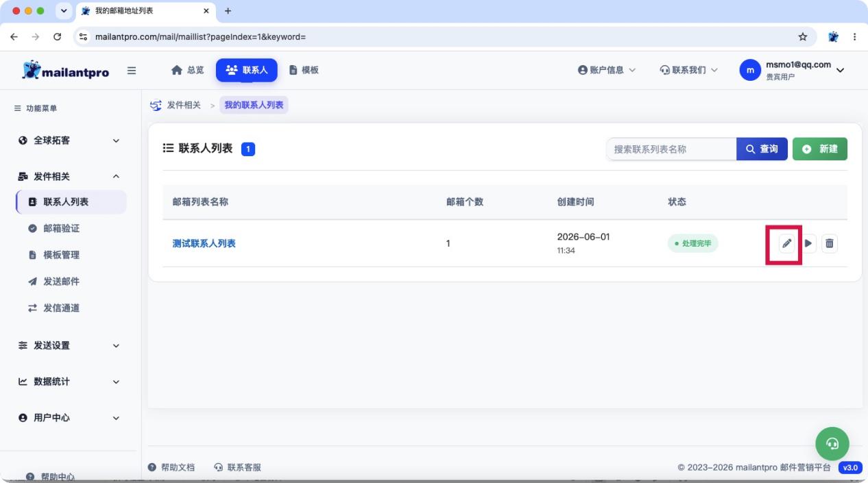Click the 创建时间 column header

pos(576,202)
